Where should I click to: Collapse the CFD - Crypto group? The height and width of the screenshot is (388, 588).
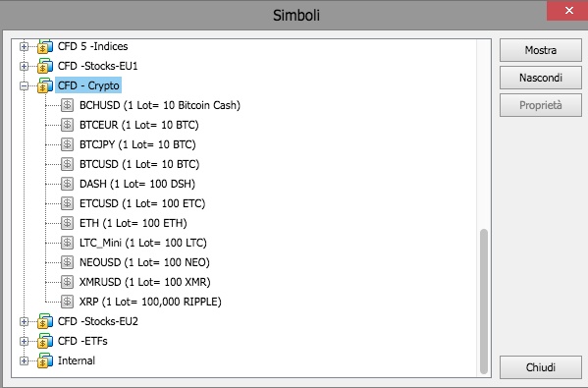pyautogui.click(x=24, y=85)
